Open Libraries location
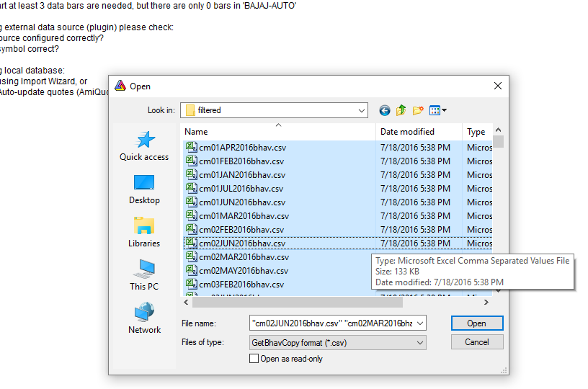 [144, 233]
